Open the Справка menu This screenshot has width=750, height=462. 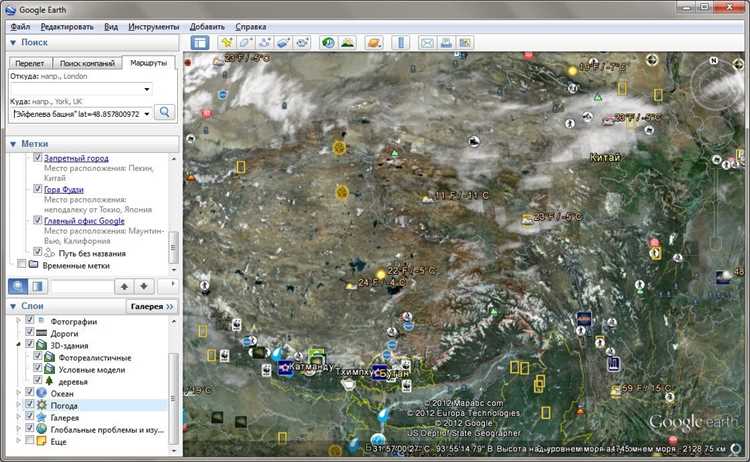(251, 27)
